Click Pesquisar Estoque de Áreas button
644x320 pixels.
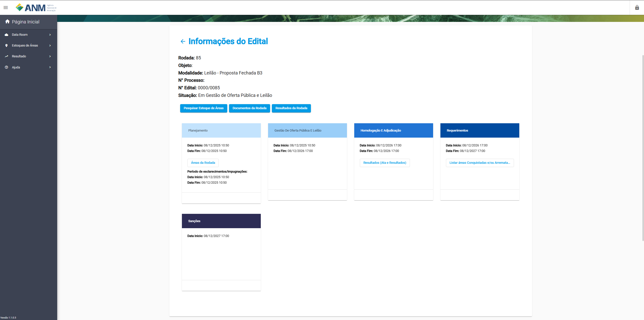coord(204,108)
